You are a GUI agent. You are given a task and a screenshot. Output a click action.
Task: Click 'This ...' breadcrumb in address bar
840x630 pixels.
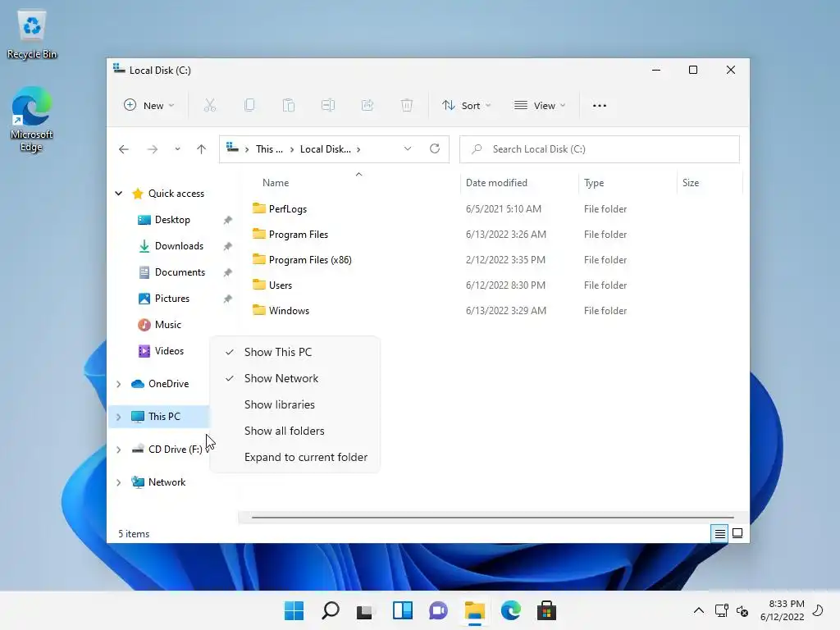pyautogui.click(x=269, y=149)
